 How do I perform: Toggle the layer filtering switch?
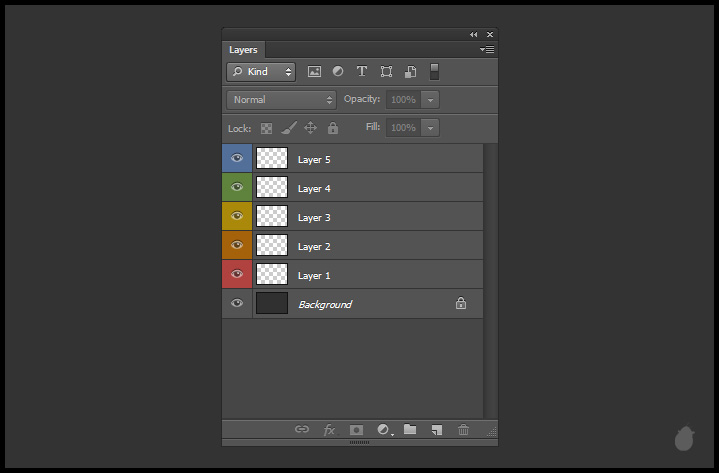tap(435, 71)
